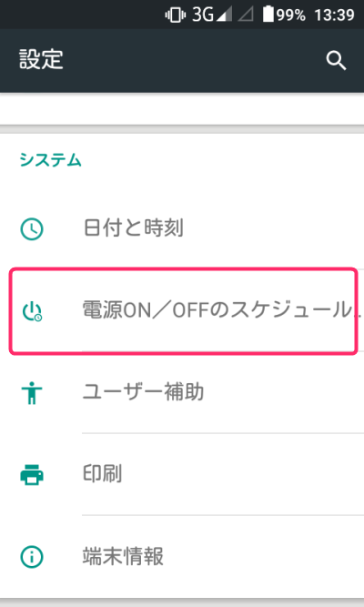Open 電源ON／OFFのスケジュール settings
364x607 pixels.
pyautogui.click(x=182, y=310)
